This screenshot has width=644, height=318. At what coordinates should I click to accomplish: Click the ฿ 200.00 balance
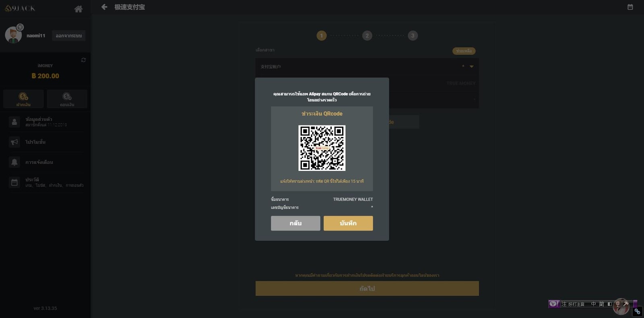(x=45, y=76)
